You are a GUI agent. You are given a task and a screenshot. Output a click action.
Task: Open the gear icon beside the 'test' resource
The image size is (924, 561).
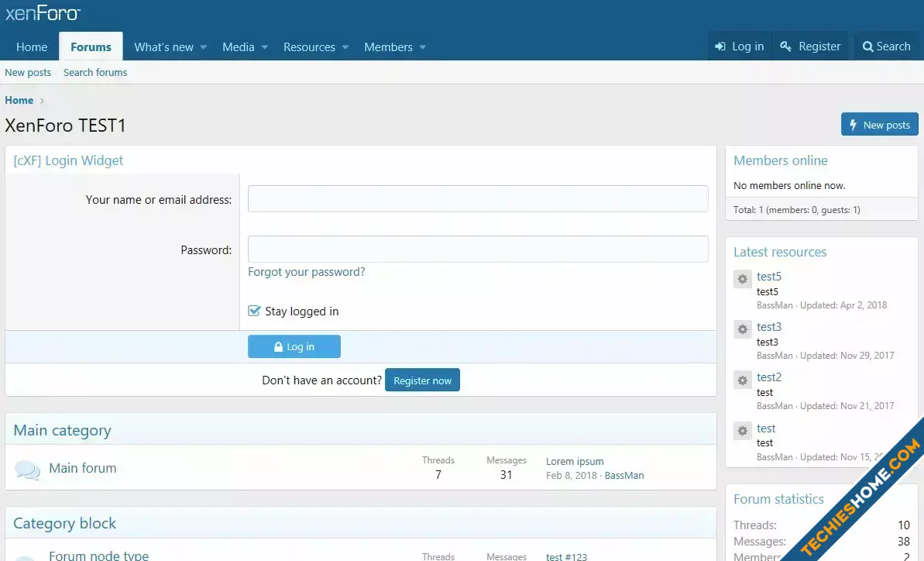click(x=743, y=431)
